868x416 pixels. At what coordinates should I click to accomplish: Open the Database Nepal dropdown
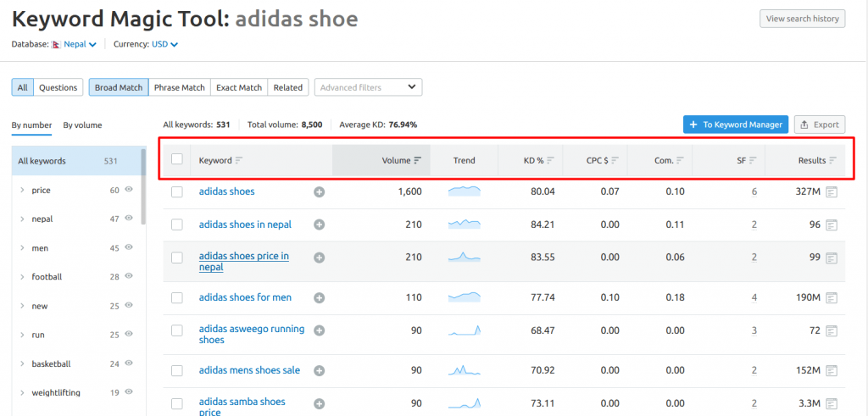81,44
